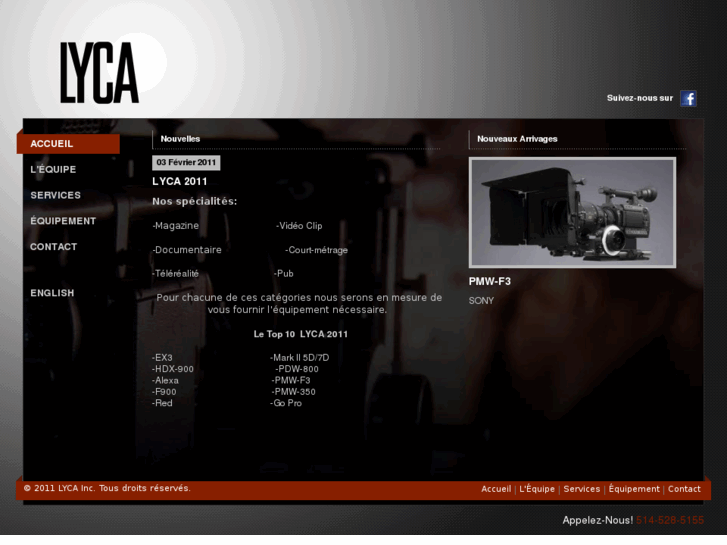Open the Facebook icon link
Screen dimensions: 727x545
(x=688, y=98)
